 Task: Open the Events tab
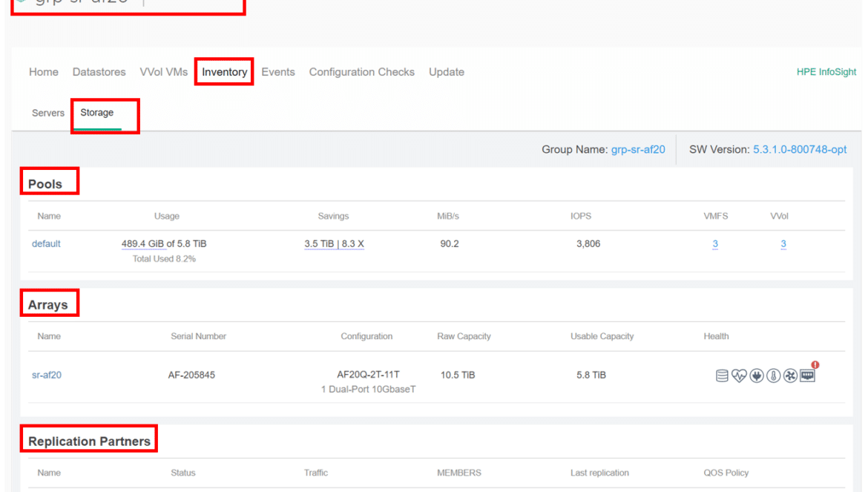278,72
